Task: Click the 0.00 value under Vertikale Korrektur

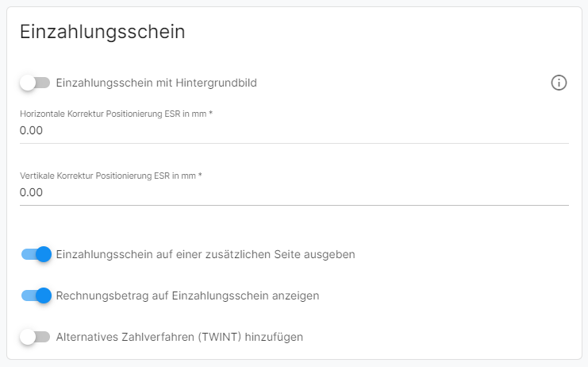Action: 31,192
